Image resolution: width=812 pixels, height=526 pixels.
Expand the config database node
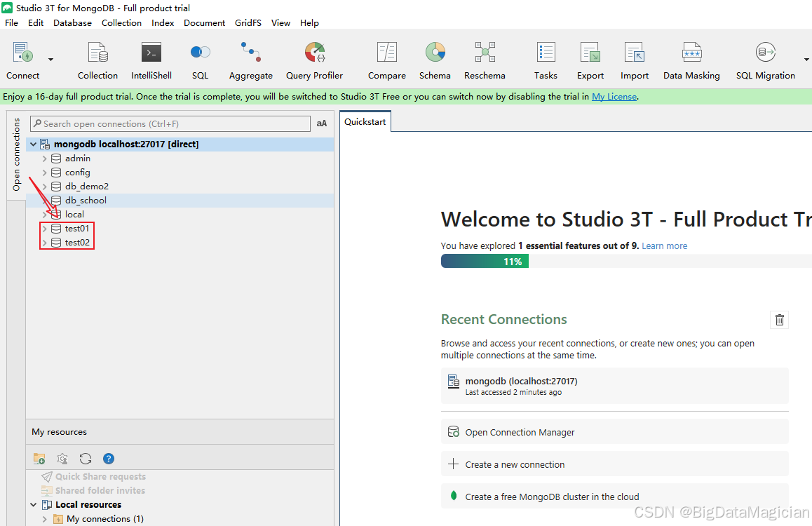click(x=45, y=173)
